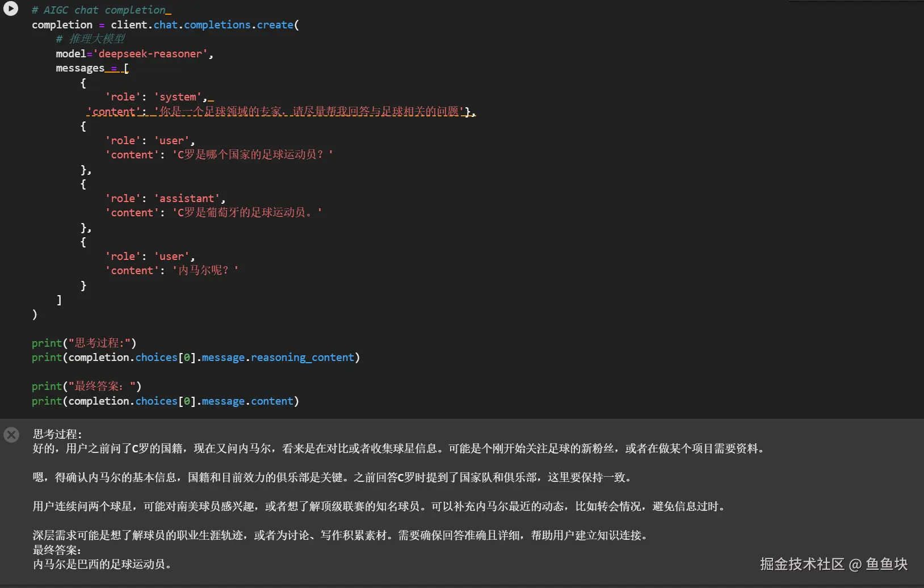Click the model='deepseek-reasoner' line
924x588 pixels.
tap(135, 54)
